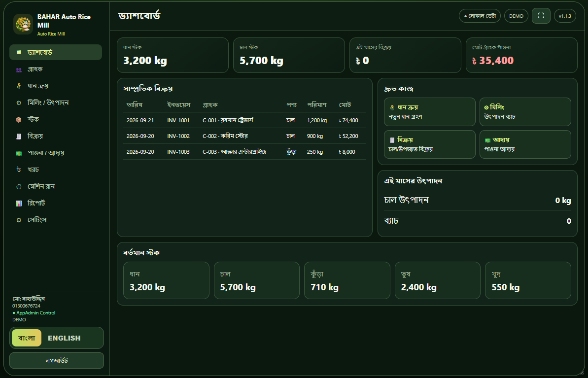
Task: Click the ধান স্টক summary card
Action: point(173,55)
